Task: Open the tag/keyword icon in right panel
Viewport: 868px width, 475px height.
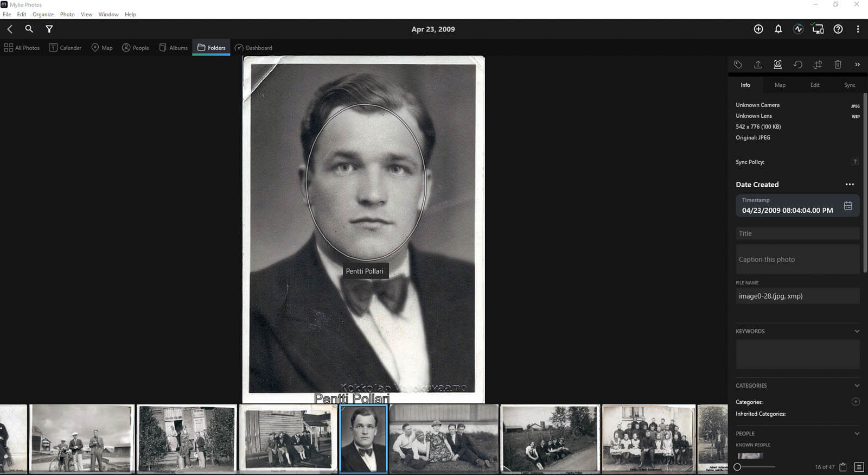Action: 738,65
